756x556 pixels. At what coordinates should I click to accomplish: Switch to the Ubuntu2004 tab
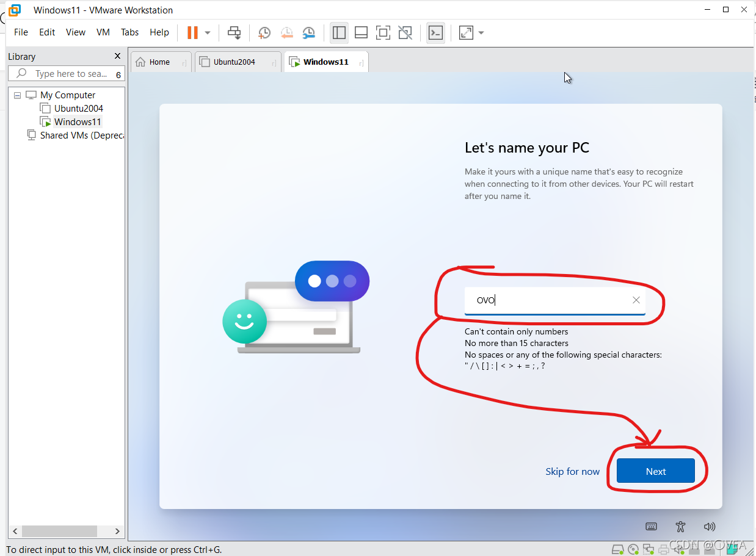pos(238,62)
